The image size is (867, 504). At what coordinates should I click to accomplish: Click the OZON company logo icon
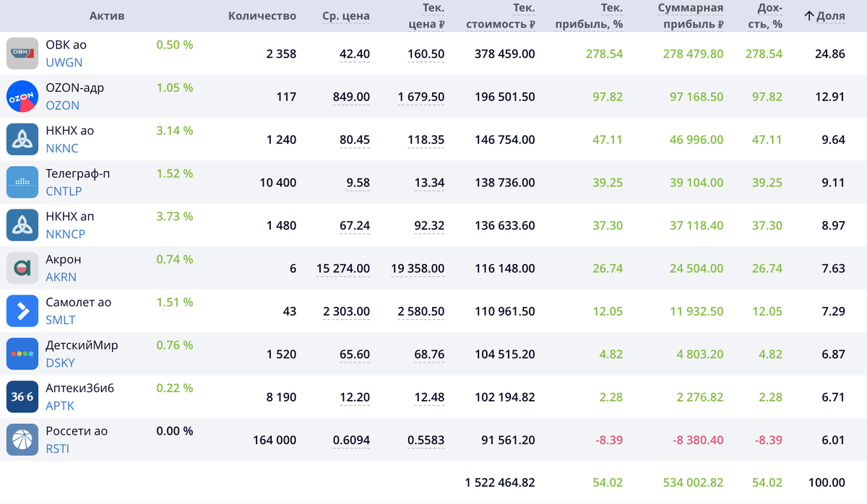(22, 96)
